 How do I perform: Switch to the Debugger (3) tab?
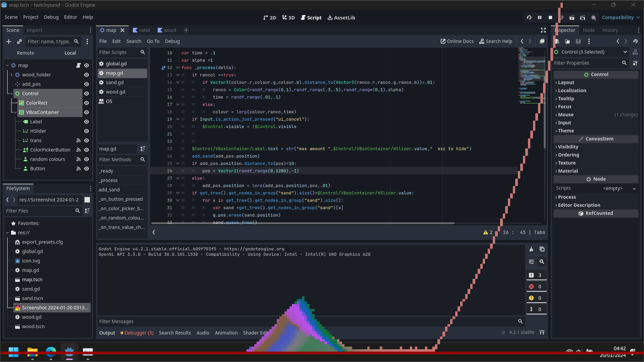(x=137, y=333)
